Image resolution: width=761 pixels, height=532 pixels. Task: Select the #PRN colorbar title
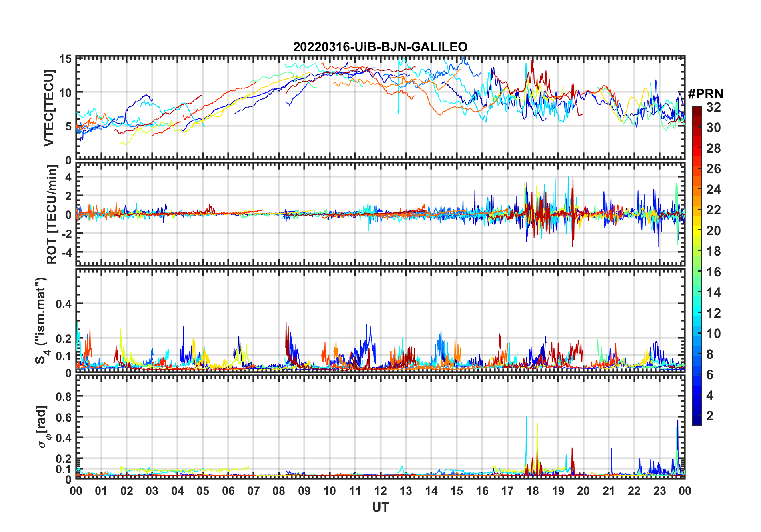tap(705, 94)
